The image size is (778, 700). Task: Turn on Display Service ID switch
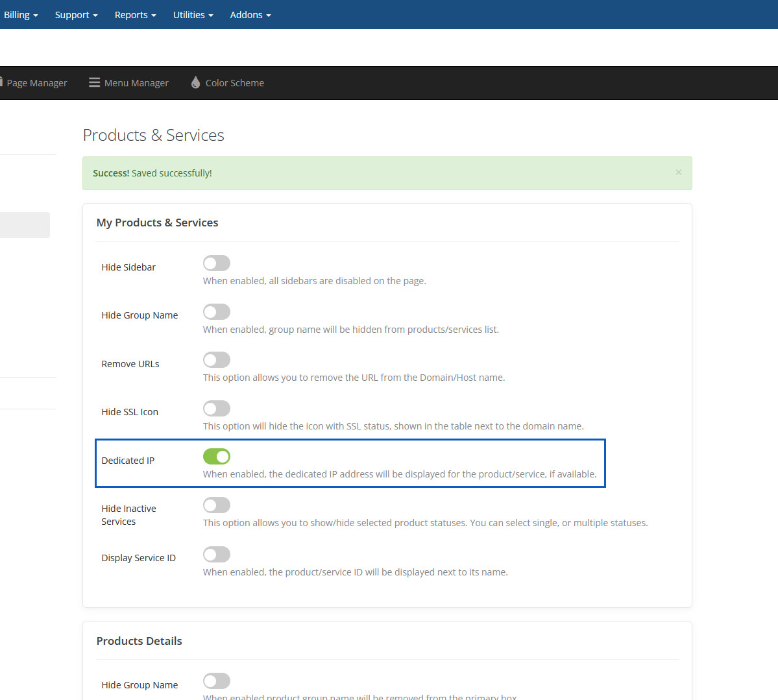[x=217, y=555]
